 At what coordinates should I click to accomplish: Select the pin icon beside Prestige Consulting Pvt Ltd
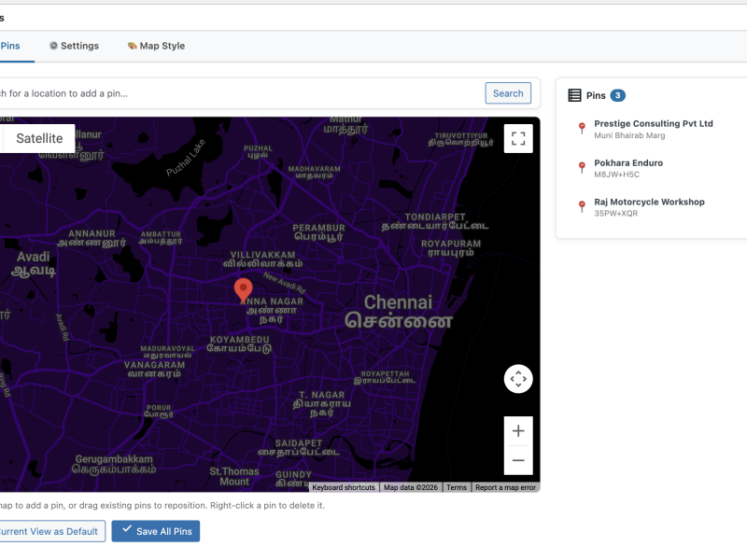click(581, 128)
